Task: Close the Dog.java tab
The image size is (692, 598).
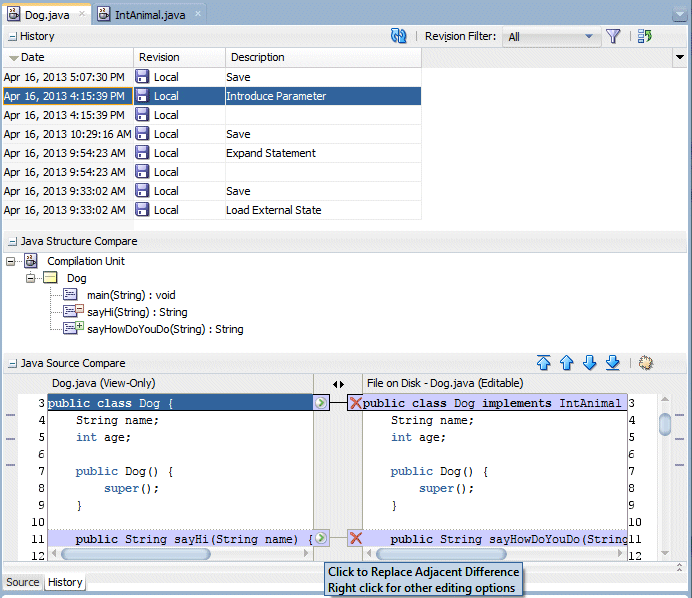Action: (x=82, y=14)
